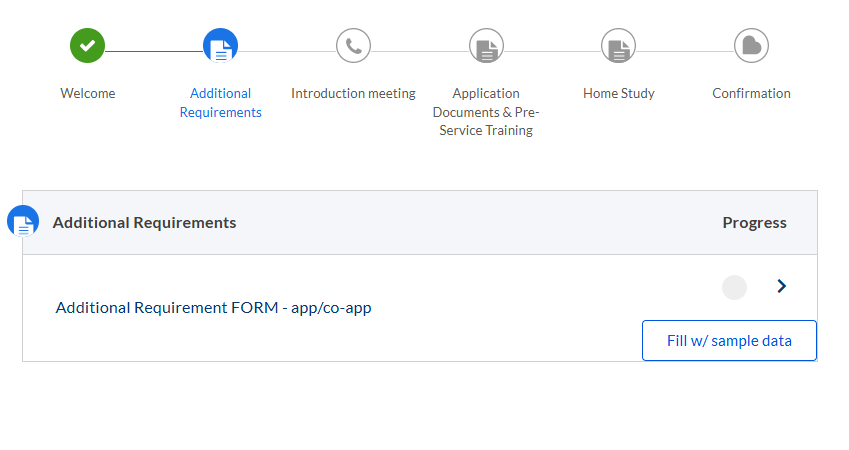This screenshot has height=450, width=849.
Task: Click the Introduction meeting phone icon
Action: tap(353, 45)
